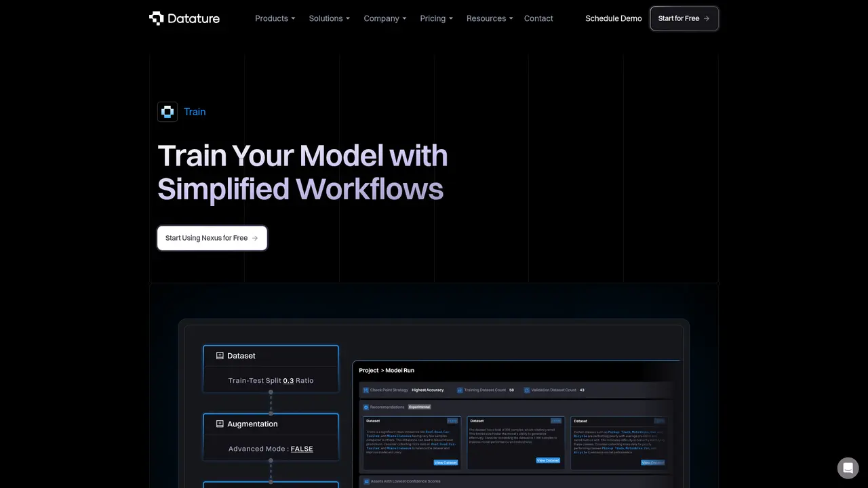Image resolution: width=868 pixels, height=488 pixels.
Task: View Dataset in the 331 samples card
Action: tap(548, 460)
